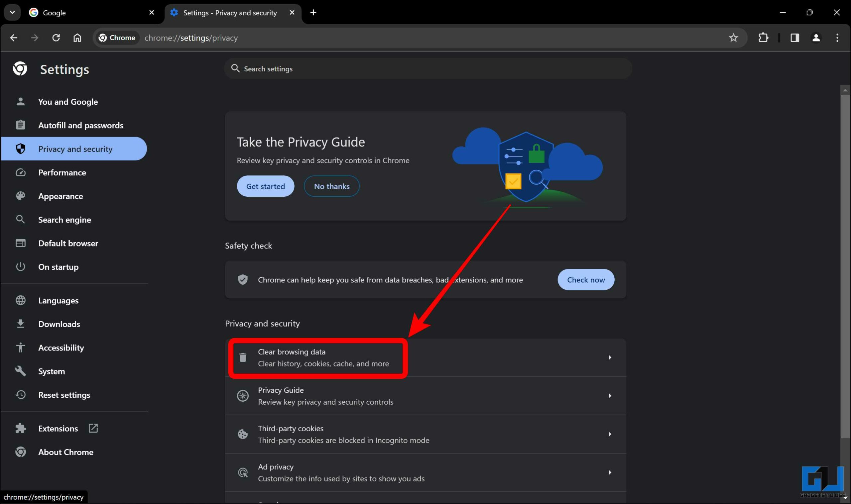Click Get started for Privacy Guide
The image size is (851, 504).
point(266,186)
